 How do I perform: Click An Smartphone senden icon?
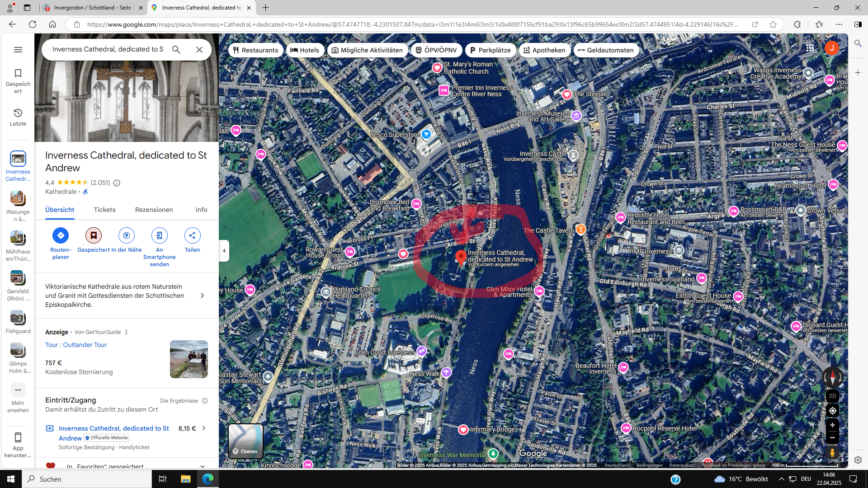(x=159, y=235)
